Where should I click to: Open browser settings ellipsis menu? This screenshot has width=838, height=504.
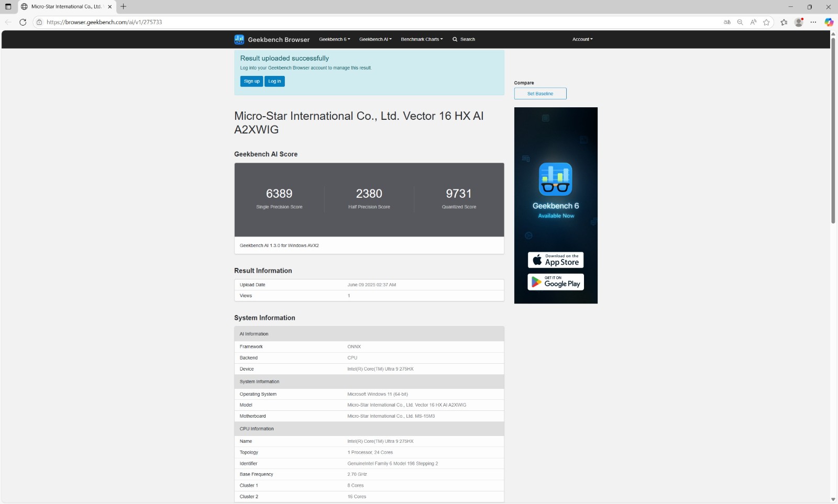pos(813,22)
